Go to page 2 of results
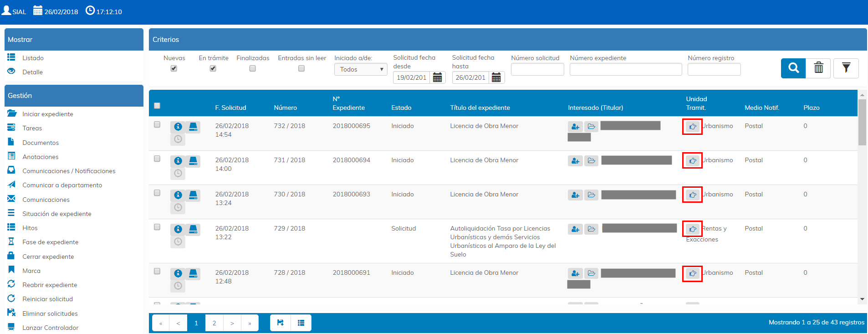The image size is (868, 334). [214, 323]
